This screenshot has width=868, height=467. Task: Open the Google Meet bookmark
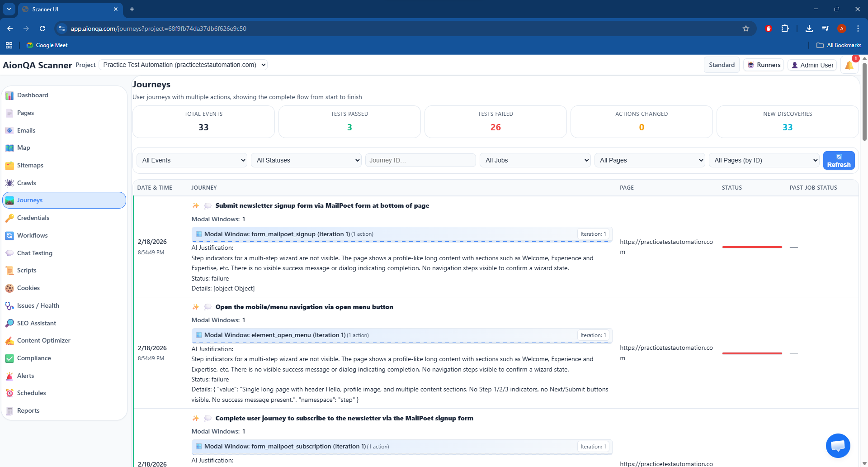click(x=47, y=45)
